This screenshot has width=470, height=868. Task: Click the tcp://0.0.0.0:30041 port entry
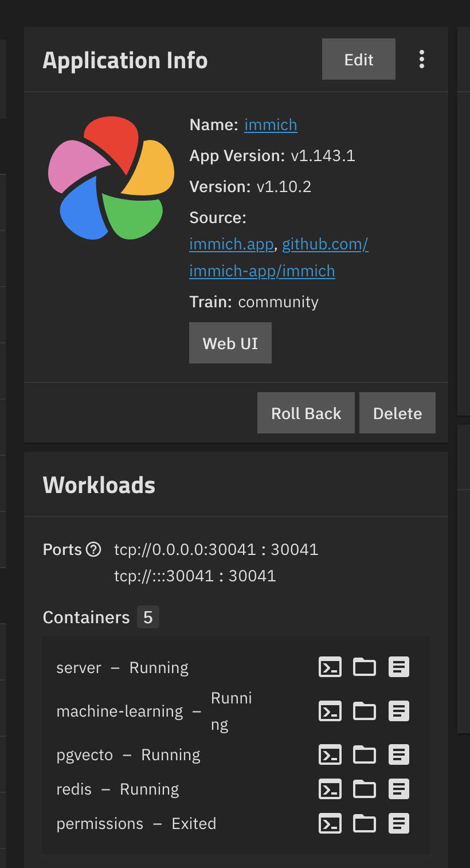click(x=216, y=549)
